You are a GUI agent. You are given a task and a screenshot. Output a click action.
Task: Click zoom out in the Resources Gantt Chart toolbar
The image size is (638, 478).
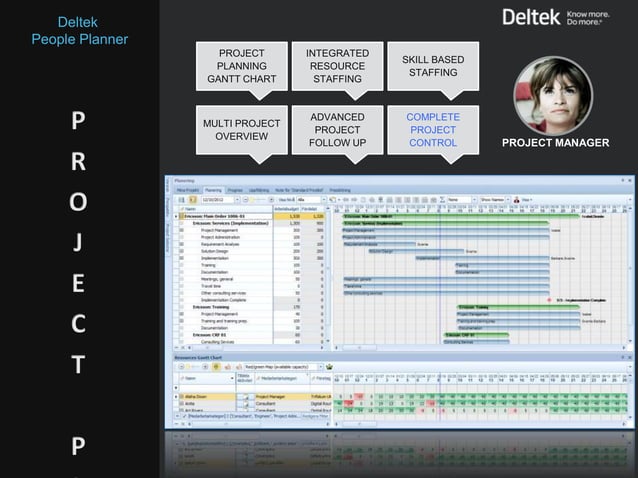click(181, 367)
